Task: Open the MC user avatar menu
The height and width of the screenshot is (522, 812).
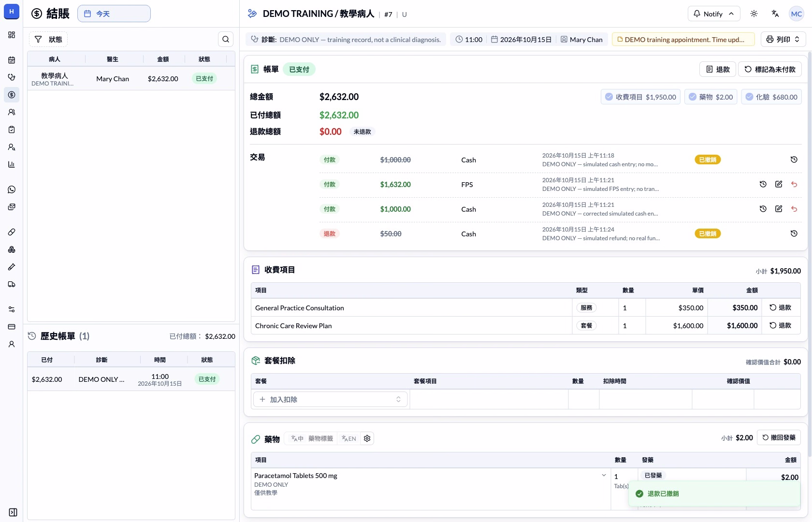Action: pyautogui.click(x=797, y=14)
